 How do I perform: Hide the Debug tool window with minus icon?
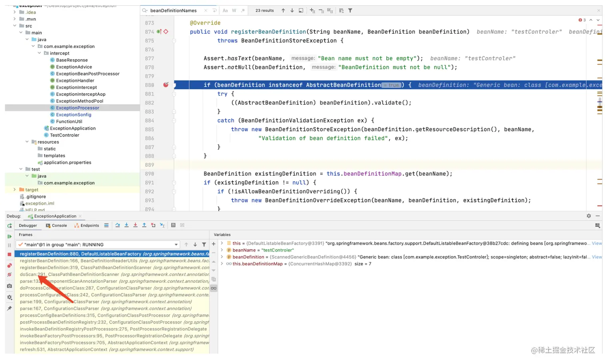coord(598,216)
